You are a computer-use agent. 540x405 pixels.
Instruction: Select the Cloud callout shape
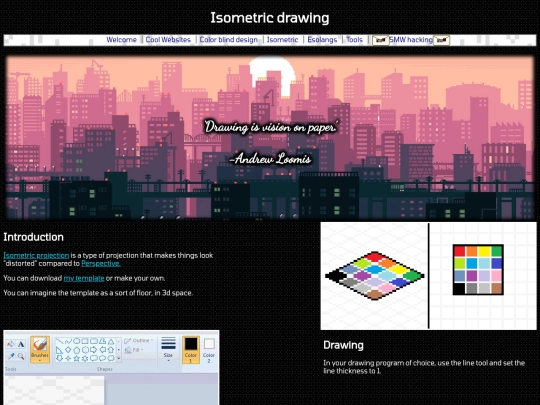[x=111, y=358]
